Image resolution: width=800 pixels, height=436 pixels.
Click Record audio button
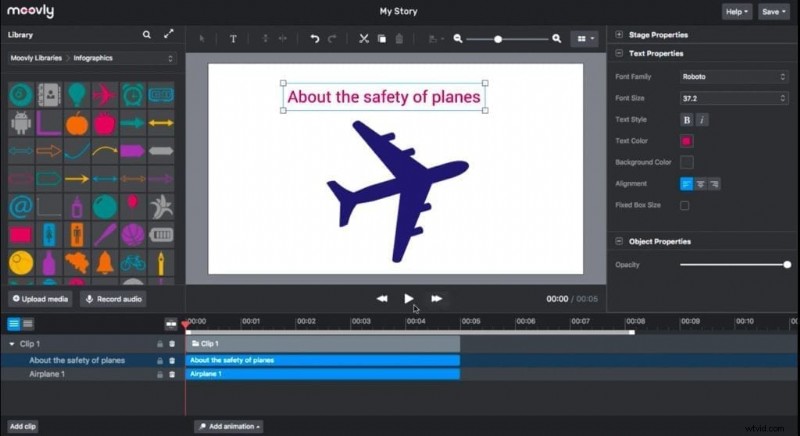113,299
